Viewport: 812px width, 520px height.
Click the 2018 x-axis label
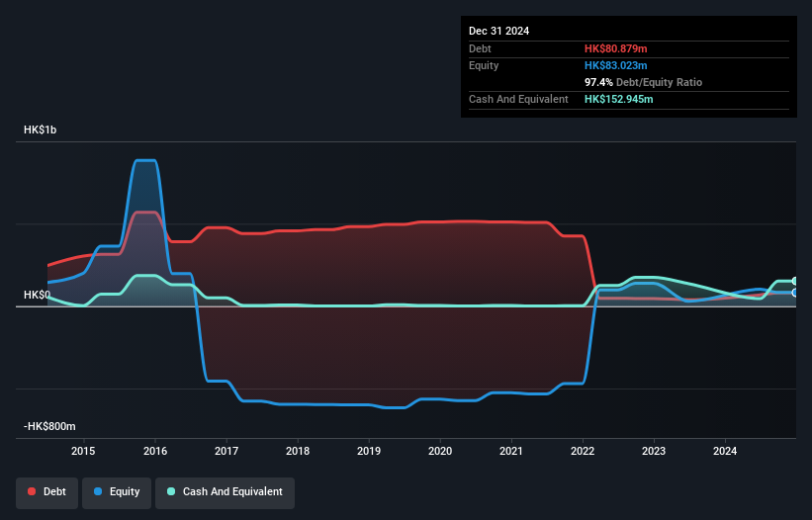pyautogui.click(x=298, y=451)
